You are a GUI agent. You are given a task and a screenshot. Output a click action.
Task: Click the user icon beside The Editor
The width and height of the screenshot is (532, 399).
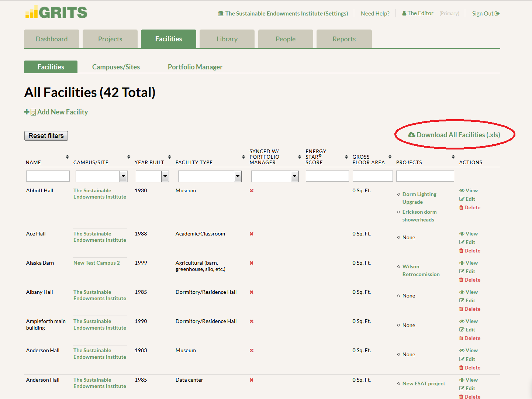pos(404,13)
